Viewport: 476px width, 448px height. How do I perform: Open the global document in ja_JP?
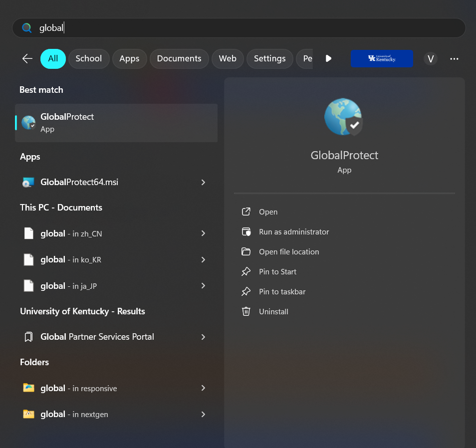pyautogui.click(x=116, y=286)
